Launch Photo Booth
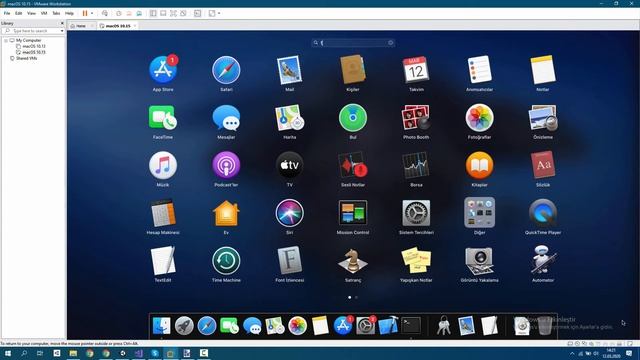The height and width of the screenshot is (360, 640). (416, 118)
